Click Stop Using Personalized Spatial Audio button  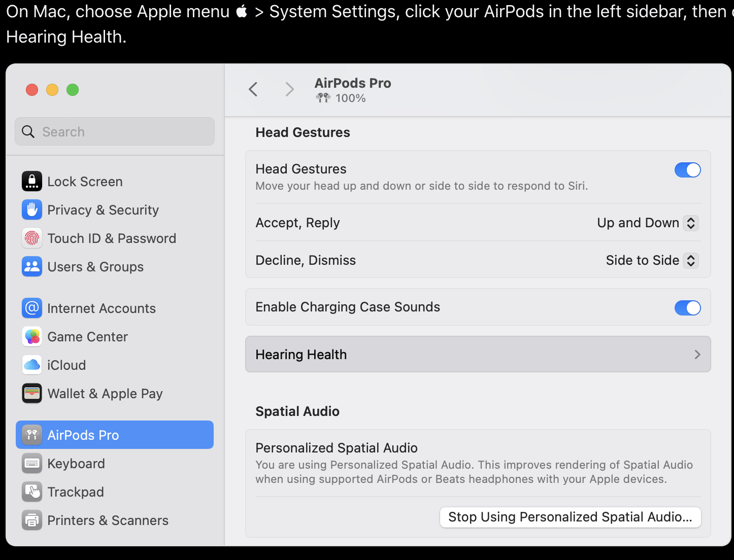tap(570, 517)
